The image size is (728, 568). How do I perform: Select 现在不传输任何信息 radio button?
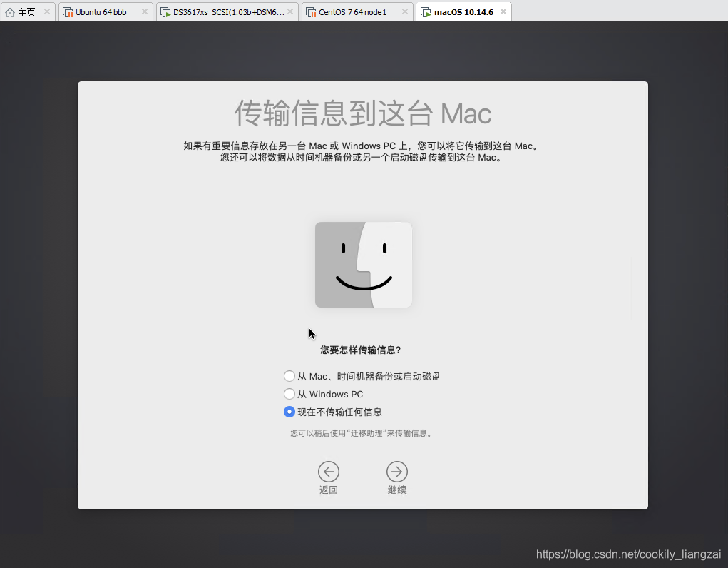point(289,412)
